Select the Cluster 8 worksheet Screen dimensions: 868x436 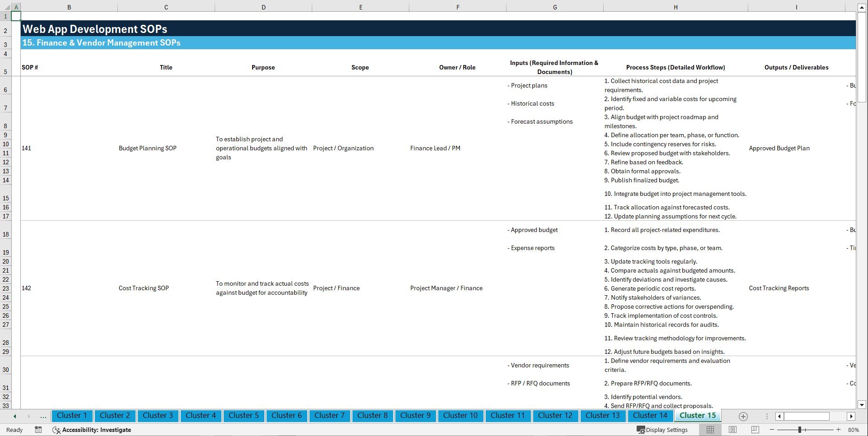tap(372, 416)
